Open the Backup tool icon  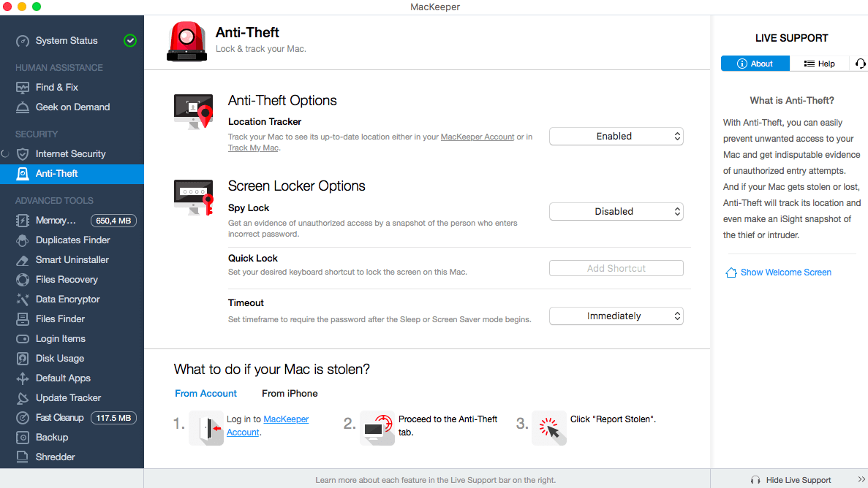tap(23, 437)
